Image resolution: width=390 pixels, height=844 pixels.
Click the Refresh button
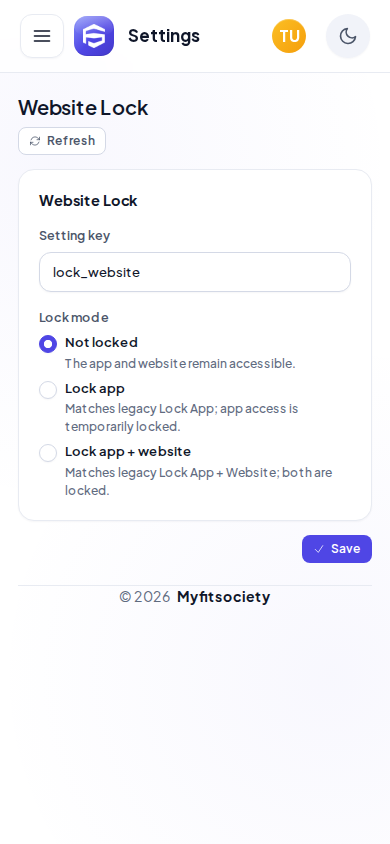point(62,141)
